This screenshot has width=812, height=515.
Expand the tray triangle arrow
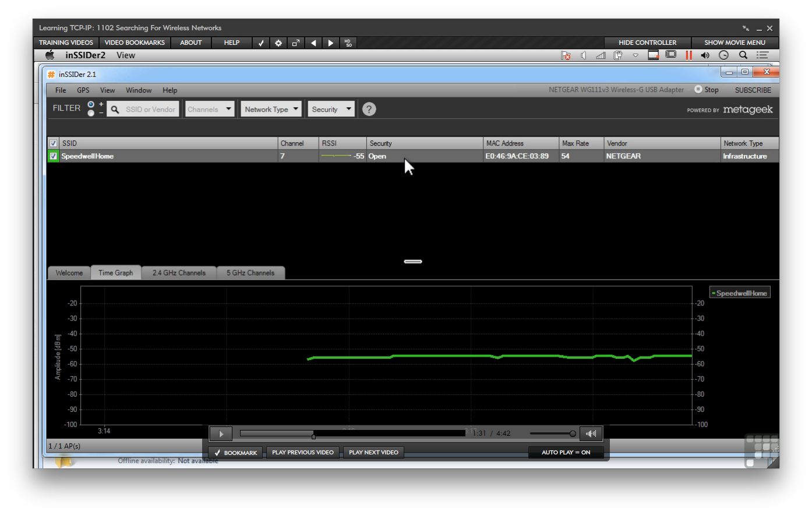click(636, 55)
